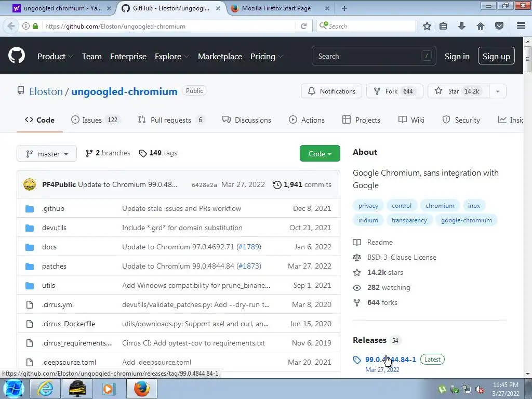
Task: Open the Projects tab
Action: (x=362, y=120)
